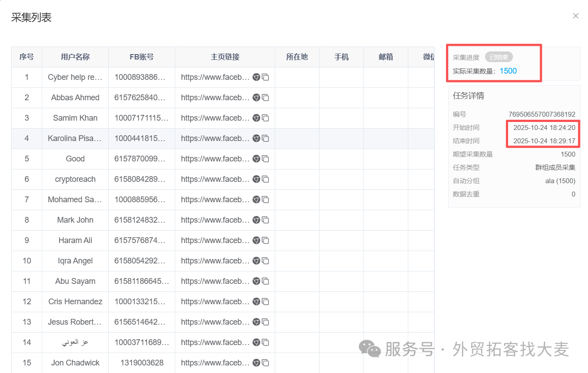The height and width of the screenshot is (373, 588).
Task: Copy Jesus Robert row homepage link
Action: 265,322
